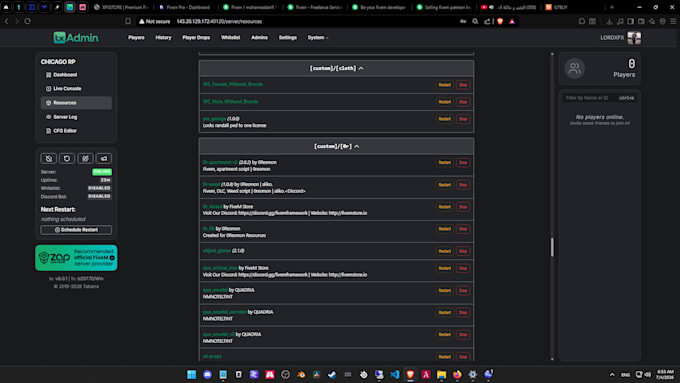Restart the Weed script resource
680x383 pixels.
[x=445, y=185]
